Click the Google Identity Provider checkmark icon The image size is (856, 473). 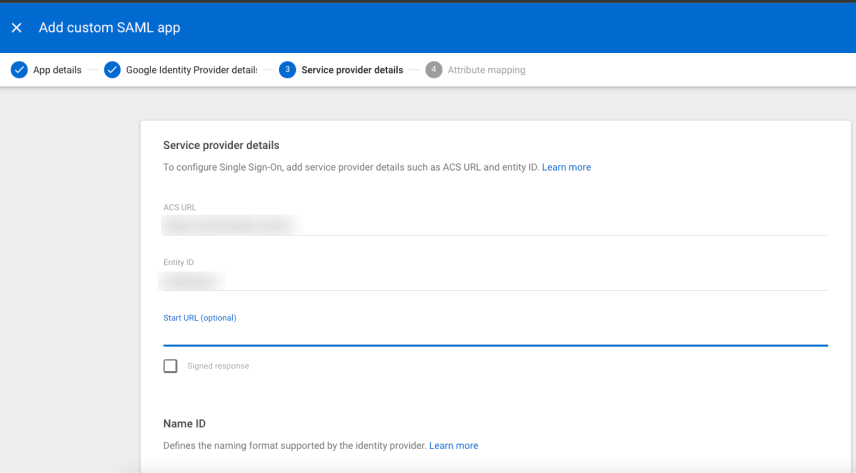pyautogui.click(x=112, y=70)
